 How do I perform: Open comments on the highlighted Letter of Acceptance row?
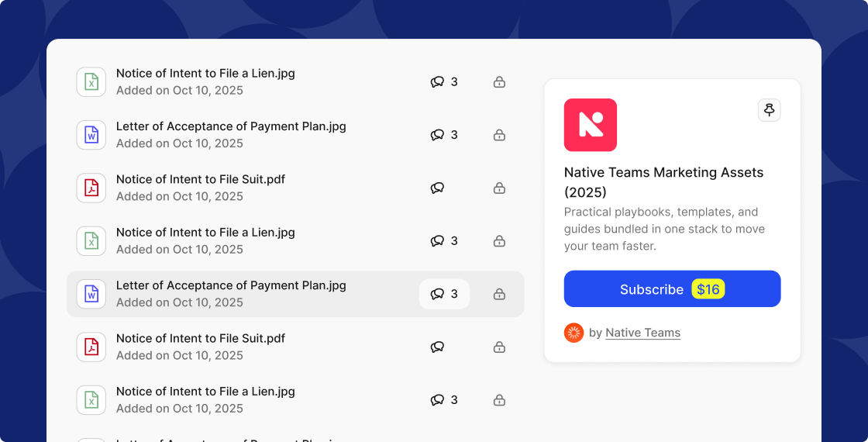tap(444, 294)
